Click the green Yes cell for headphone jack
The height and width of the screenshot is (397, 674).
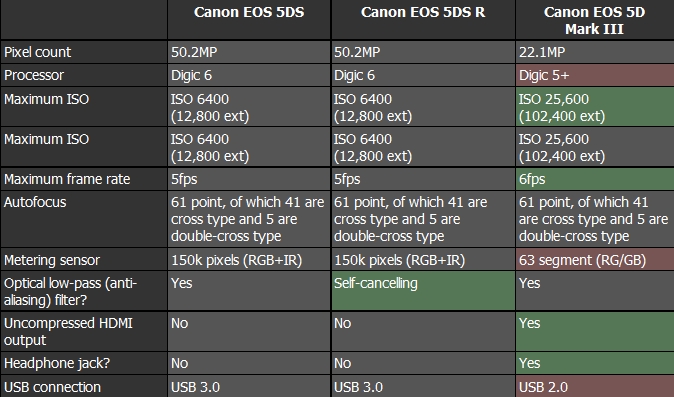click(x=595, y=363)
